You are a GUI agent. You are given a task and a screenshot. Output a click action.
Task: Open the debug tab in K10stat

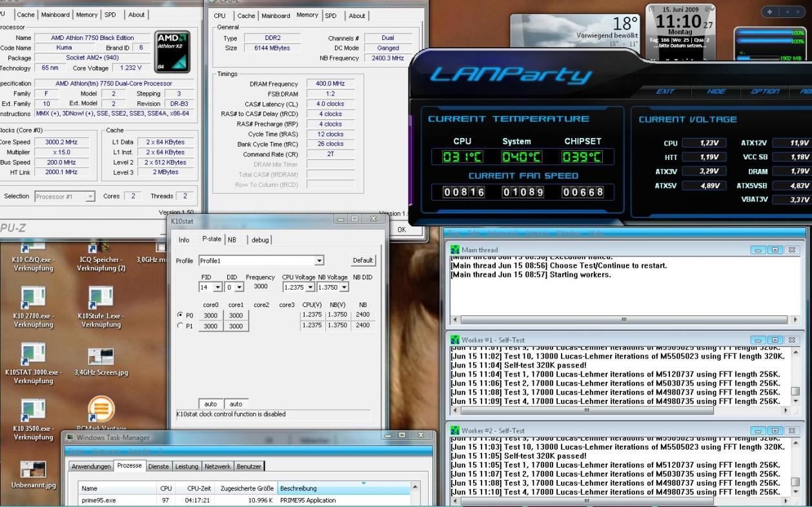(260, 239)
